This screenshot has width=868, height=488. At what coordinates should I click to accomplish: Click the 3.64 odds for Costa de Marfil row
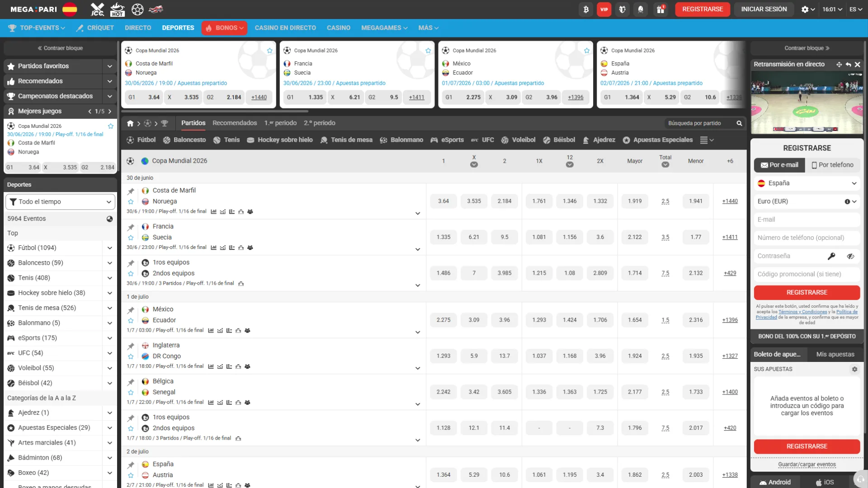pyautogui.click(x=443, y=202)
